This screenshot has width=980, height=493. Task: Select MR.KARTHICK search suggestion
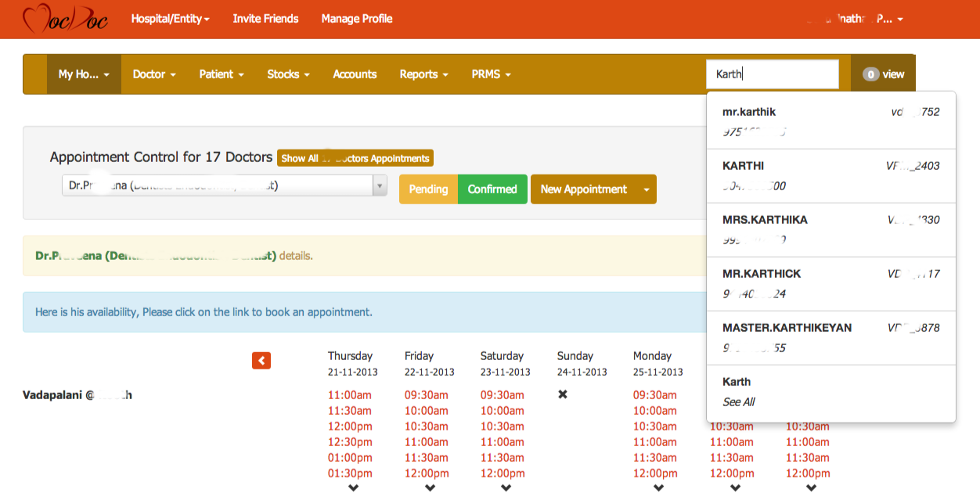[x=830, y=284]
